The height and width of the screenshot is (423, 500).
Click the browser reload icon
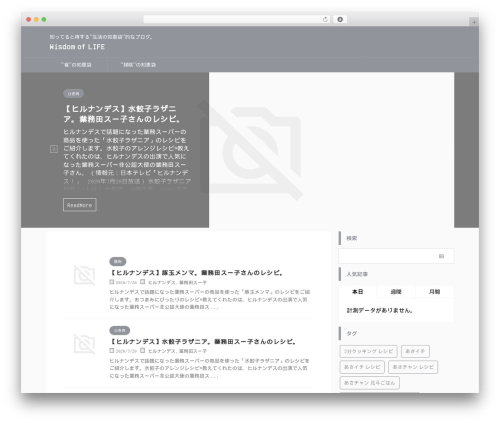(325, 19)
